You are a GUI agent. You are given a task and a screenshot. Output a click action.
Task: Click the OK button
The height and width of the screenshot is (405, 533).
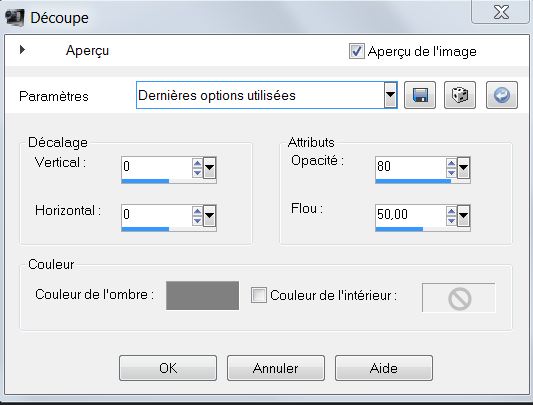coord(168,368)
